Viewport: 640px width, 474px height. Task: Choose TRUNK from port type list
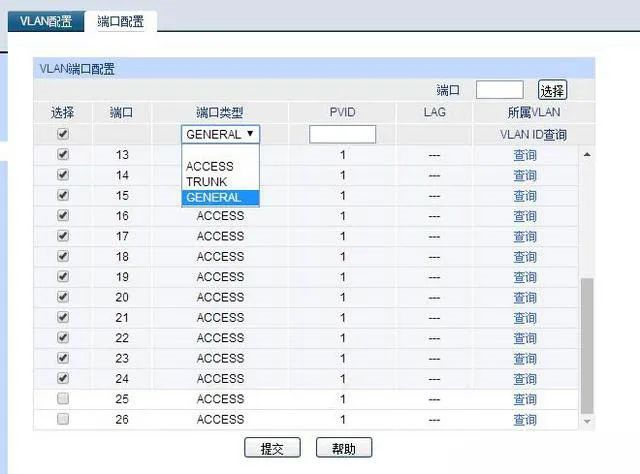[x=207, y=182]
